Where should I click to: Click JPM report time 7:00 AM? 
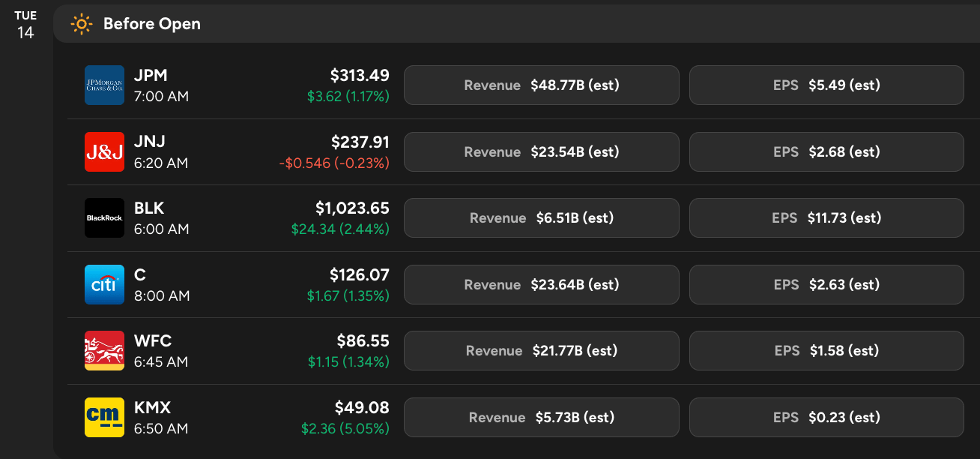pos(161,96)
